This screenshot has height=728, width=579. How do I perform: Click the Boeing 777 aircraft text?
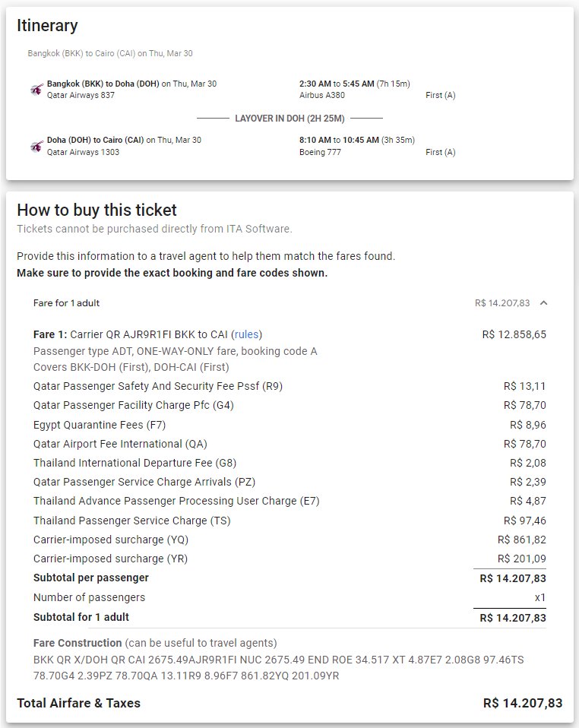coord(321,152)
